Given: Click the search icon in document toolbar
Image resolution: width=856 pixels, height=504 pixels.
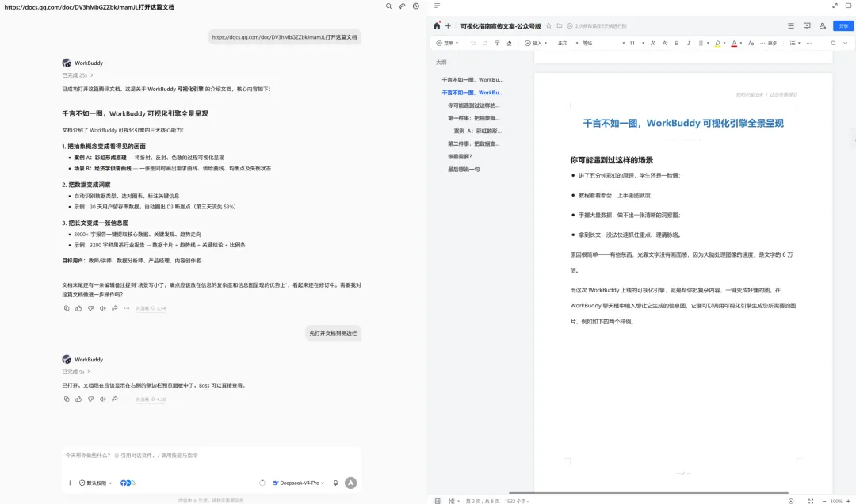Looking at the screenshot, I should coord(833,43).
